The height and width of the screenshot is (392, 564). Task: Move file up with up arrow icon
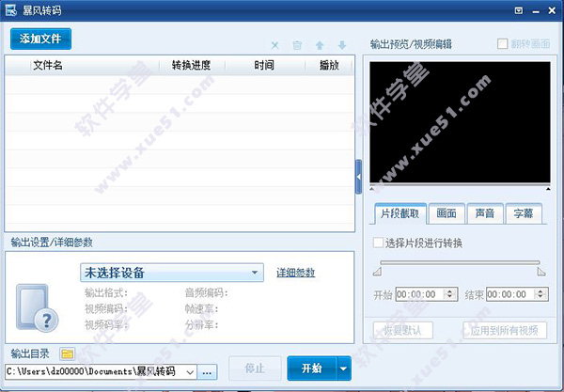320,45
